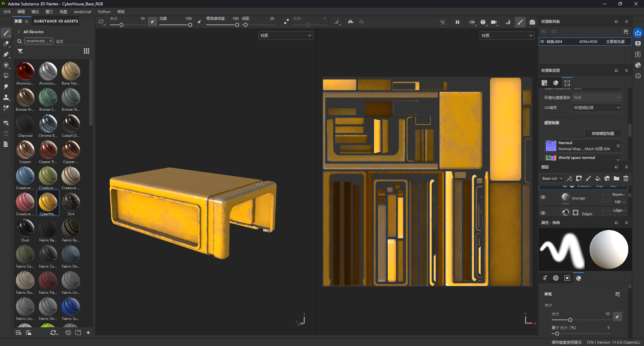Image resolution: width=644 pixels, height=346 pixels.
Task: Select the SUBSTANCE 3D ASSETS tab
Action: tap(56, 21)
